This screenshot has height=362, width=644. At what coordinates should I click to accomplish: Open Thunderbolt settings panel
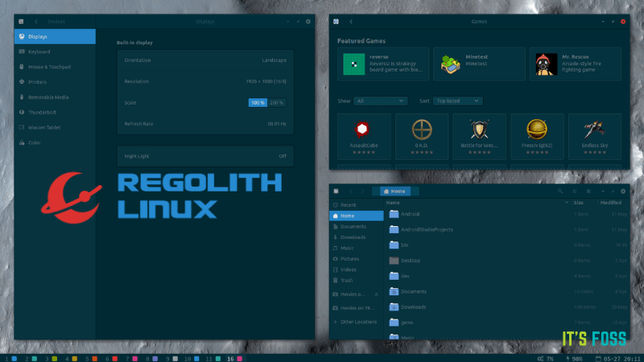click(55, 112)
